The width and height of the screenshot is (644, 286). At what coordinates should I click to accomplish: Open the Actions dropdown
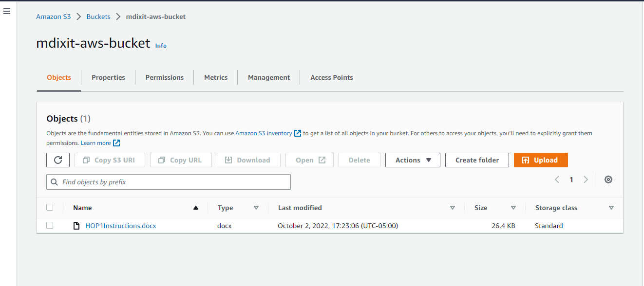412,160
